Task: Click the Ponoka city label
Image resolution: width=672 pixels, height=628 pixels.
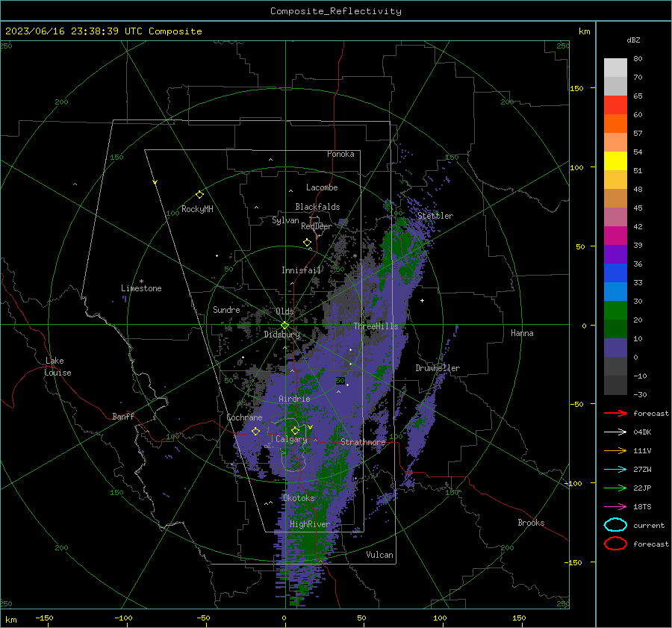Action: coord(340,154)
